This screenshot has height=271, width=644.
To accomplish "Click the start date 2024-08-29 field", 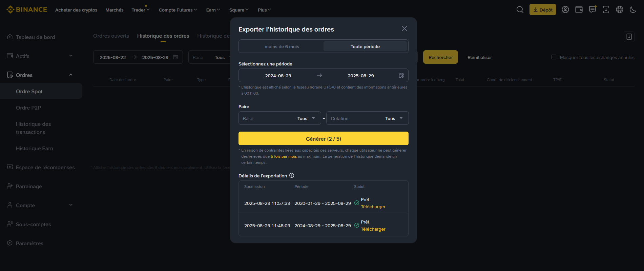I will click(x=278, y=76).
